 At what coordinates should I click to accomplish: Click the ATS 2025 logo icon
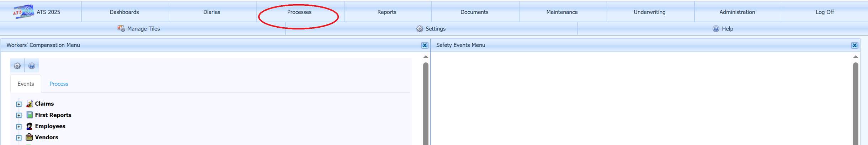(23, 12)
